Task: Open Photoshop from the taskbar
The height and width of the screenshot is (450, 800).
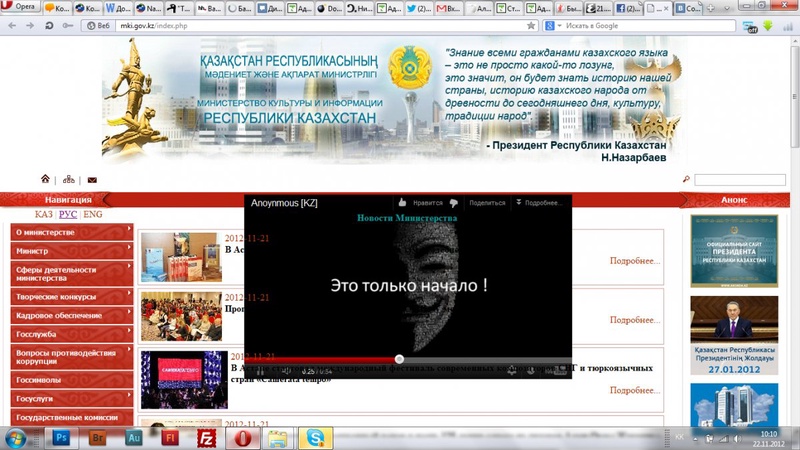Action: tap(62, 437)
